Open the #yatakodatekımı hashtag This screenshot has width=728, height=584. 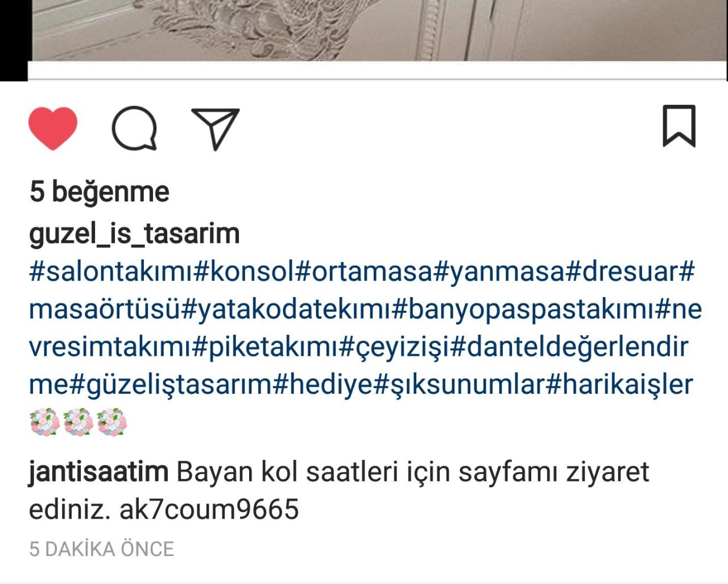tap(287, 310)
